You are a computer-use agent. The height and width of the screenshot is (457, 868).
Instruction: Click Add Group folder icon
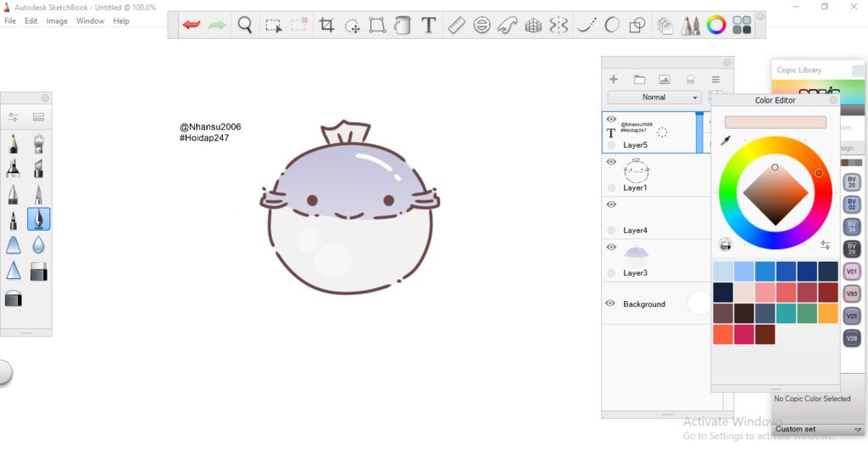pos(639,80)
